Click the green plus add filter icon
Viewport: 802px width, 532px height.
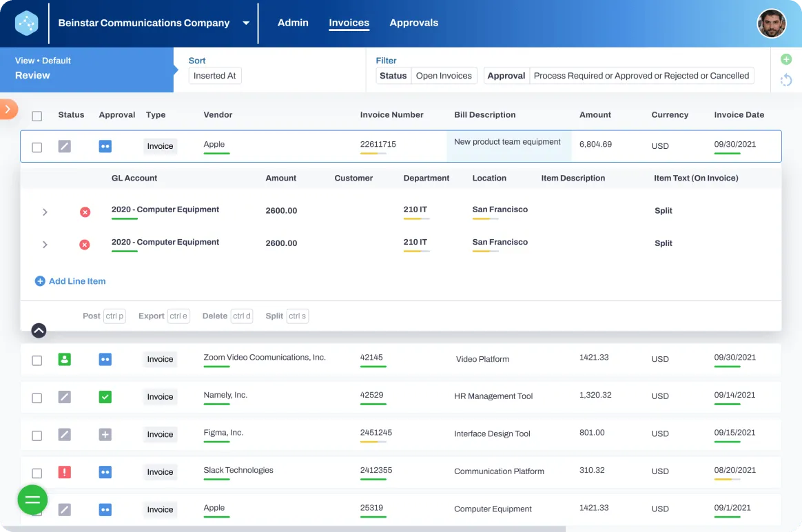pos(785,60)
